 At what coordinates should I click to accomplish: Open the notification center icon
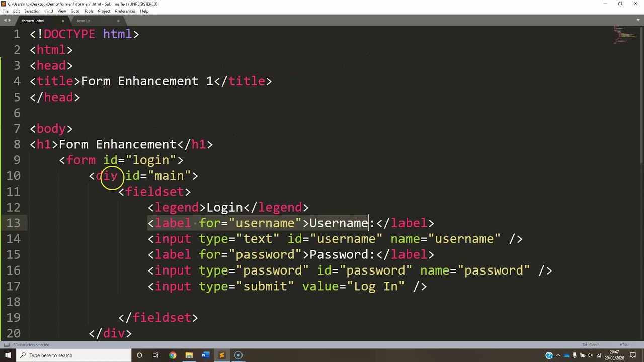633,355
